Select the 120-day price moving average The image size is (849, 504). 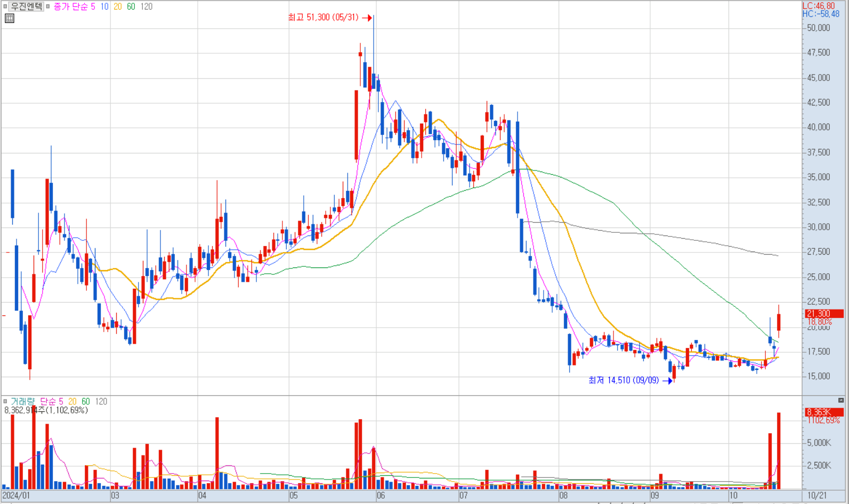click(146, 6)
